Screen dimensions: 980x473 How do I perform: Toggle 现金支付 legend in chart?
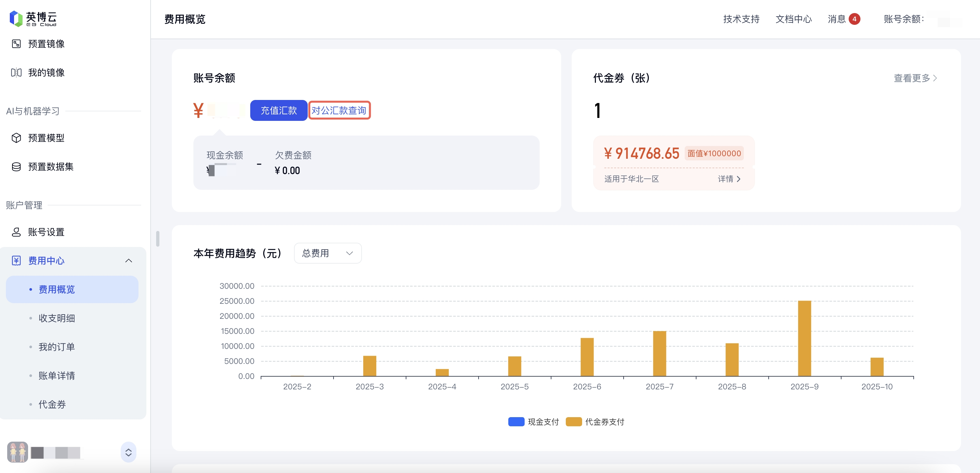516,422
